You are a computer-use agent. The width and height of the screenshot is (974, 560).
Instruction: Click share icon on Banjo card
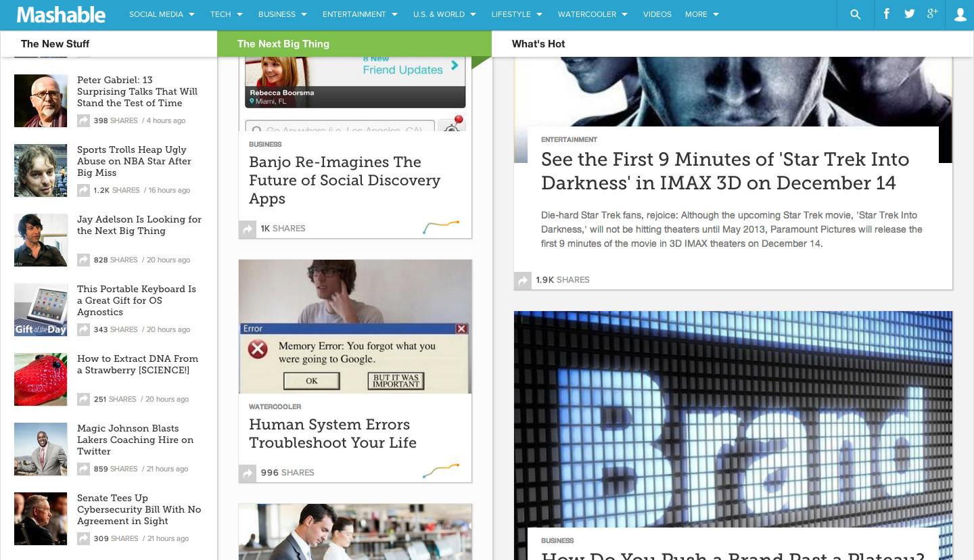tap(248, 229)
